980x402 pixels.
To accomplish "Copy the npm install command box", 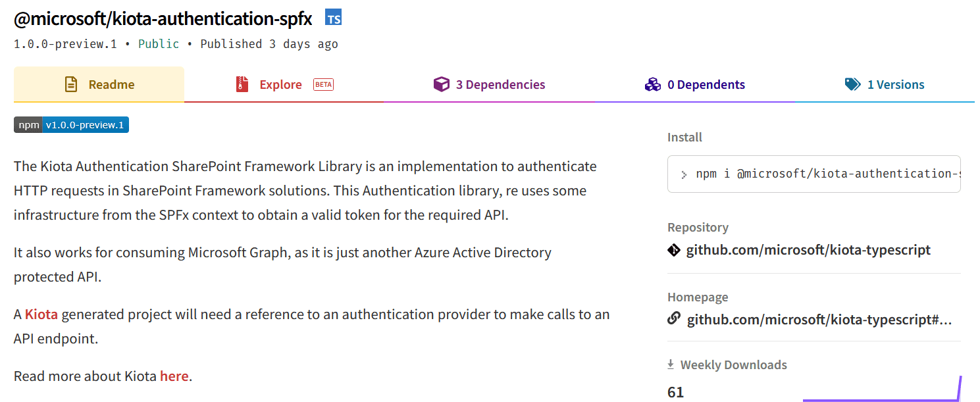I will pyautogui.click(x=814, y=174).
